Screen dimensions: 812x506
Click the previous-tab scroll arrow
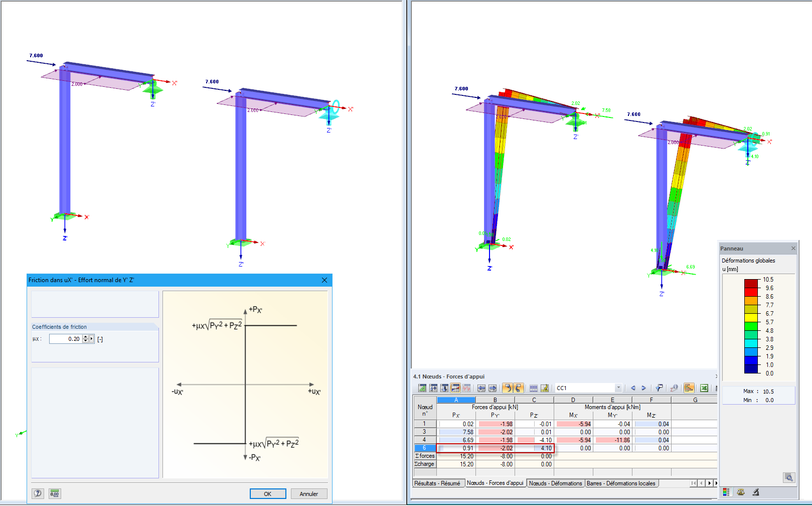(701, 483)
